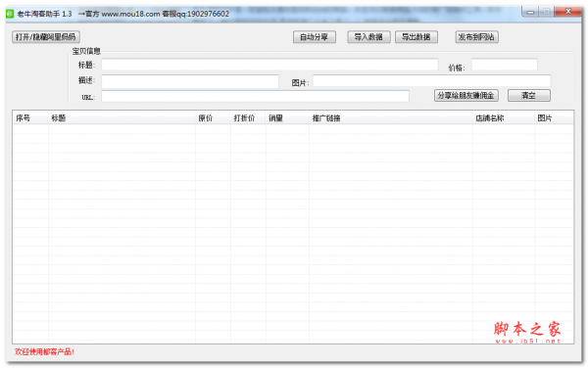This screenshot has height=368, width=588.
Task: Minimize the 老牛淘客助手 window
Action: click(530, 12)
